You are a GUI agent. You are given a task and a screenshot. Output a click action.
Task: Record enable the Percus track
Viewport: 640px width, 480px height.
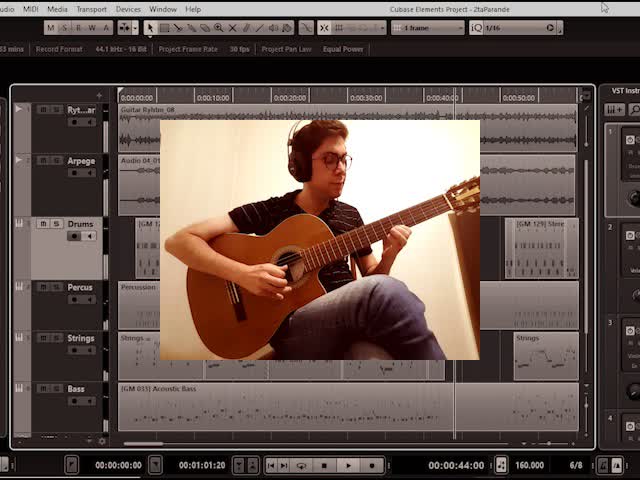click(74, 300)
